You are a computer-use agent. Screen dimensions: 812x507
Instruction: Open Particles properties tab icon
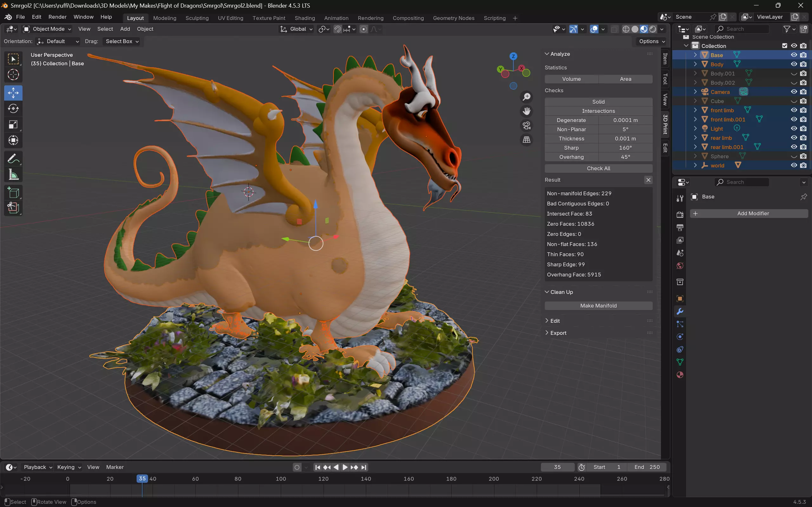point(680,324)
